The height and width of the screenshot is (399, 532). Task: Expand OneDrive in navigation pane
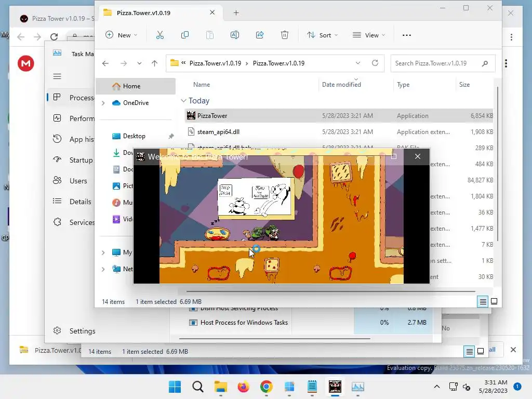[x=103, y=103]
